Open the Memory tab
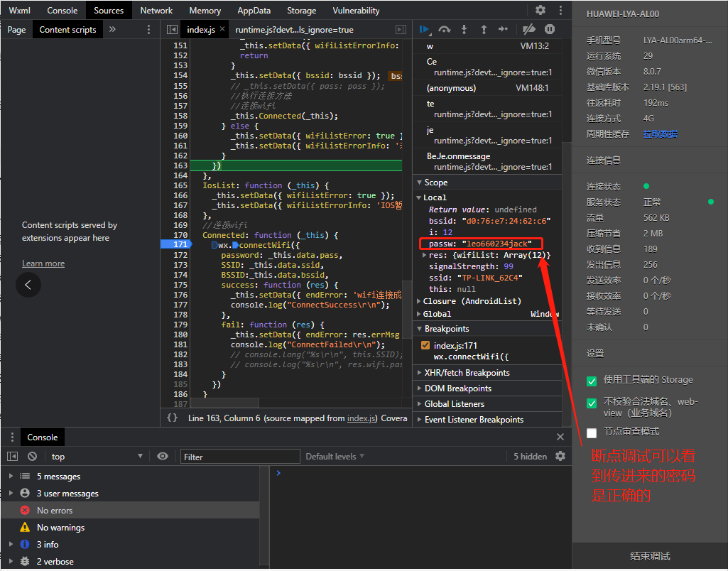728x571 pixels. coord(205,10)
